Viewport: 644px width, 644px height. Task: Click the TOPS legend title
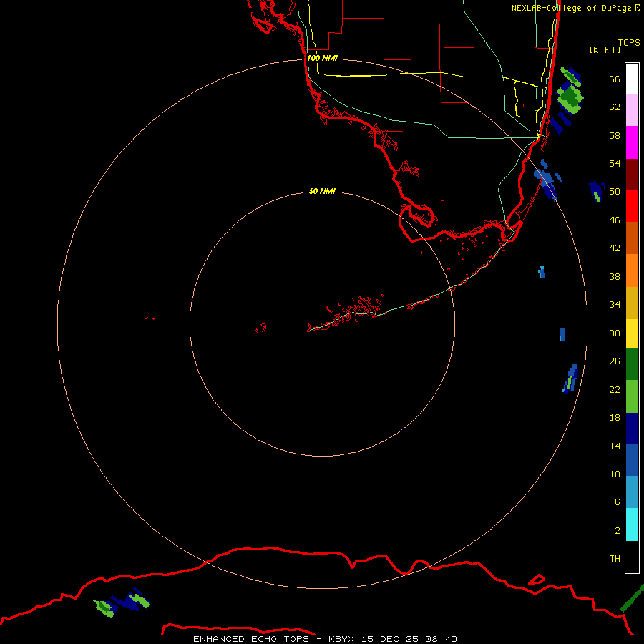pyautogui.click(x=629, y=42)
